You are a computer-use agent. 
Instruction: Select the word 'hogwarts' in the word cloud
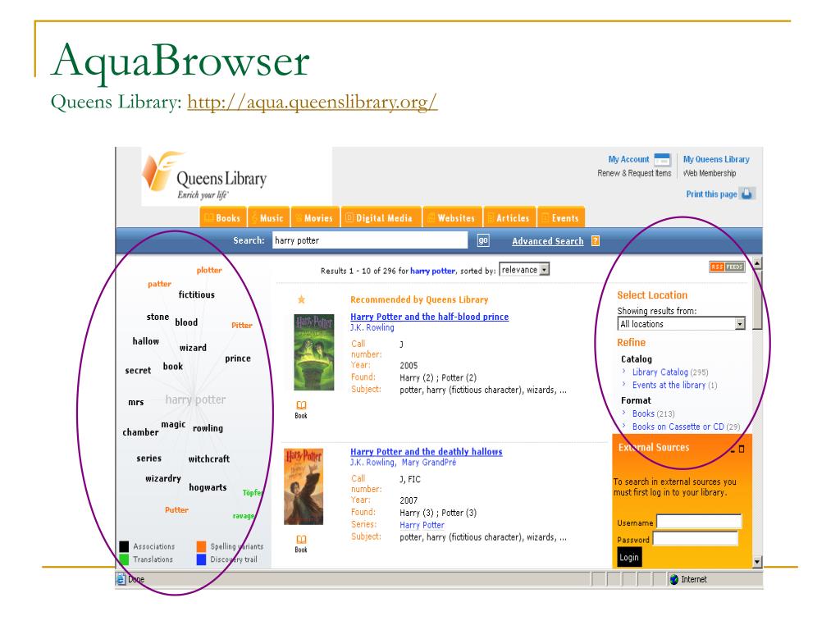click(x=208, y=487)
